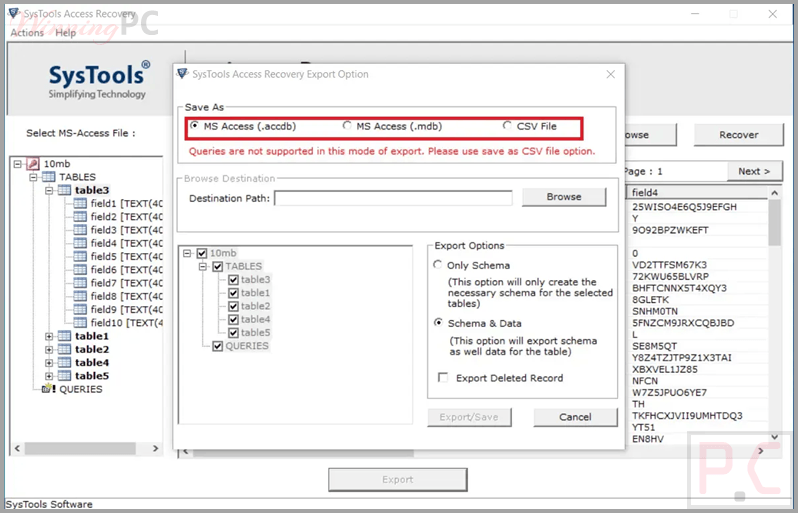
Task: Click the TABLES folder icon in left tree
Action: 49,177
